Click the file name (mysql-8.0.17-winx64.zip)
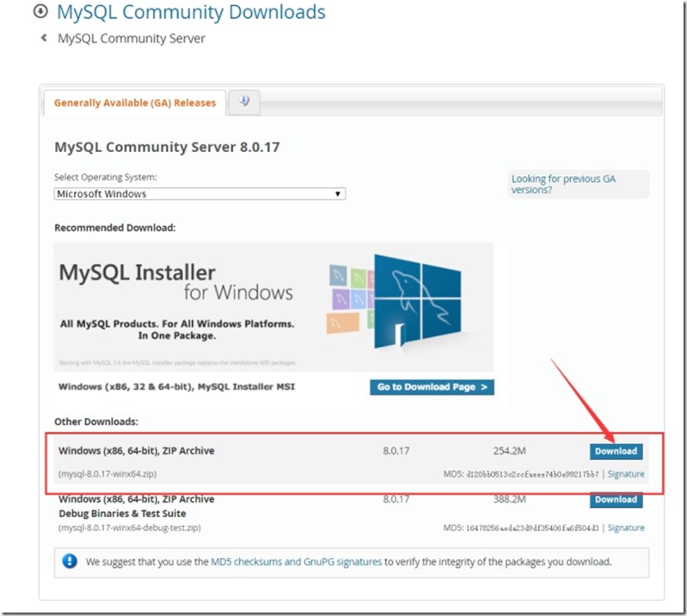 (107, 473)
